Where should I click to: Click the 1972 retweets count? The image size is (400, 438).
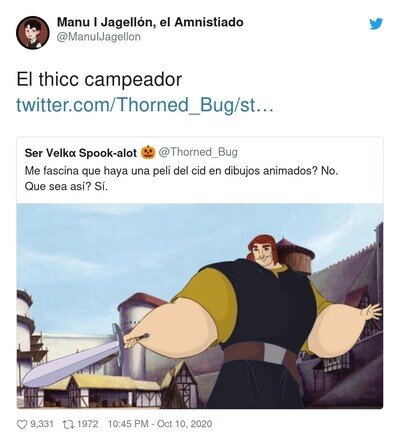click(x=88, y=424)
